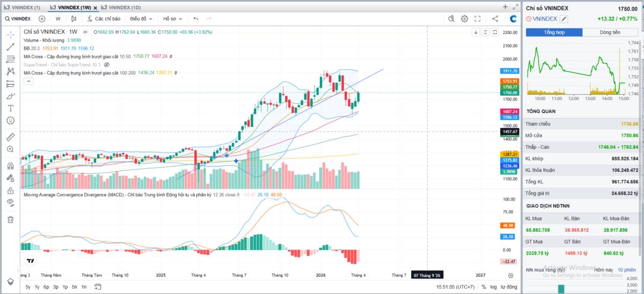The width and height of the screenshot is (644, 294).
Task: Add a new chart tab
Action: coord(505,7)
